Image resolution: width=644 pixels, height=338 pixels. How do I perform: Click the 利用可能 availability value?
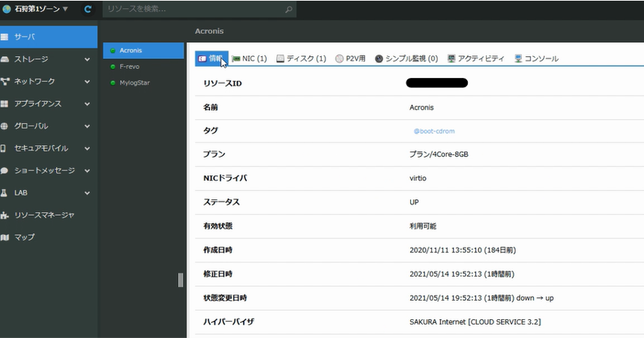pyautogui.click(x=423, y=226)
